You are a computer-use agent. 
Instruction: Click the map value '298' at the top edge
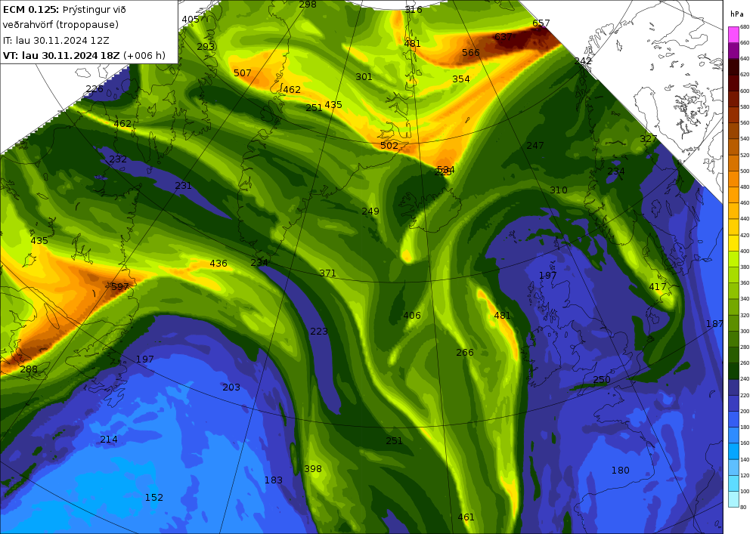tap(308, 5)
